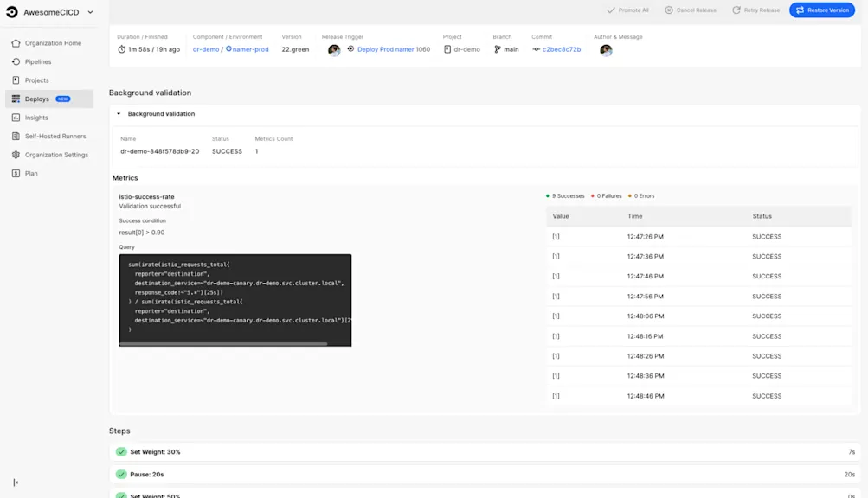Click the Insights chart icon
The image size is (868, 498).
pyautogui.click(x=16, y=118)
